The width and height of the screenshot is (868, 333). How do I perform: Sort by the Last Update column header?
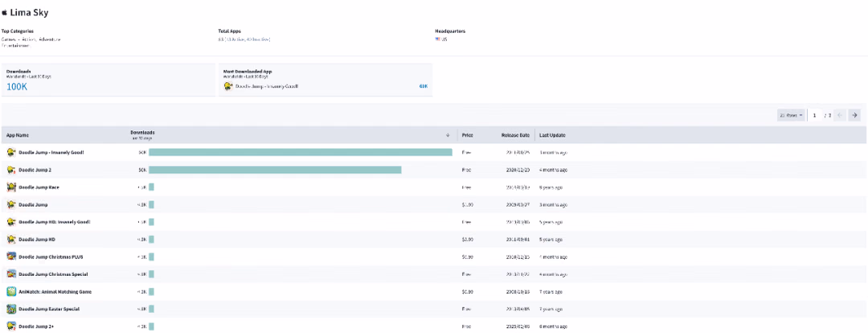(x=552, y=135)
